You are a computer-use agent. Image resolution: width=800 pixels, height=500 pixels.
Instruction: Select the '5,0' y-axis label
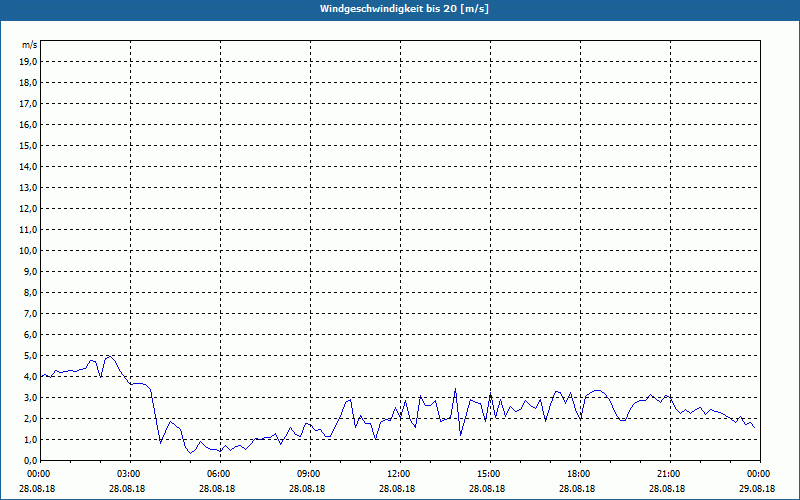click(31, 356)
